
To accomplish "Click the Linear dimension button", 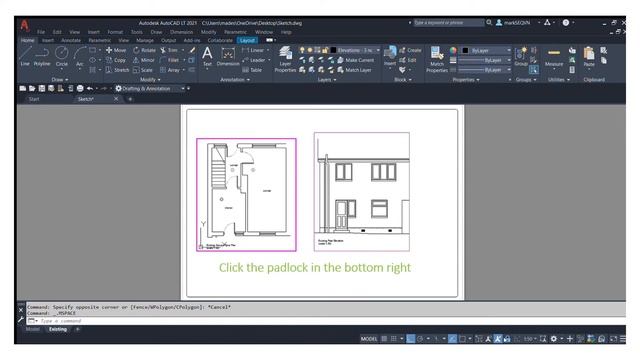I will 253,50.
